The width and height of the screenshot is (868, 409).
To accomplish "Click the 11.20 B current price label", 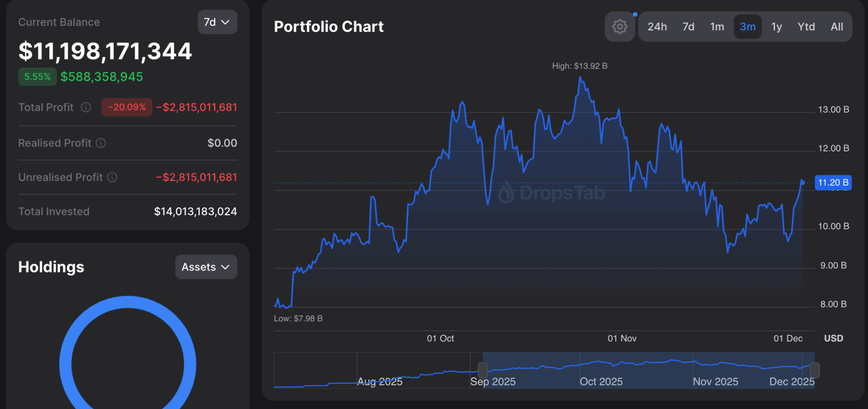I will 833,183.
